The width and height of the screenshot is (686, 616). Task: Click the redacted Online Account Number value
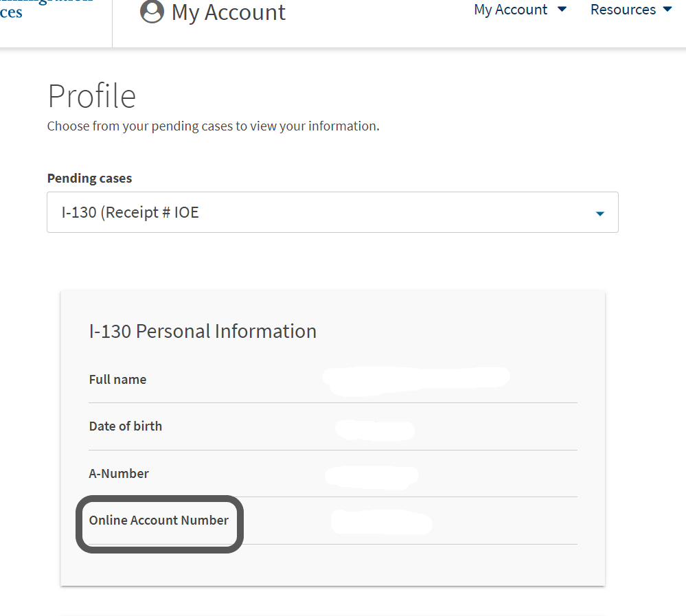[x=381, y=522]
